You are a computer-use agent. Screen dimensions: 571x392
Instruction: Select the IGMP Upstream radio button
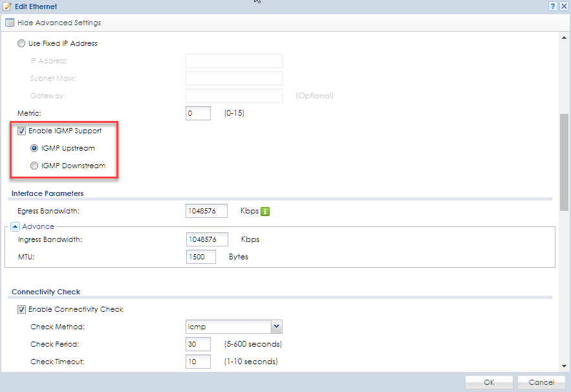click(x=34, y=148)
